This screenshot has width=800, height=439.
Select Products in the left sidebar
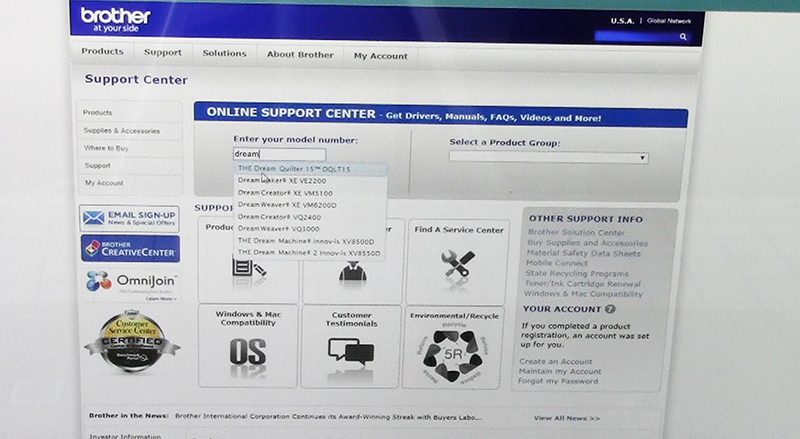tap(97, 112)
